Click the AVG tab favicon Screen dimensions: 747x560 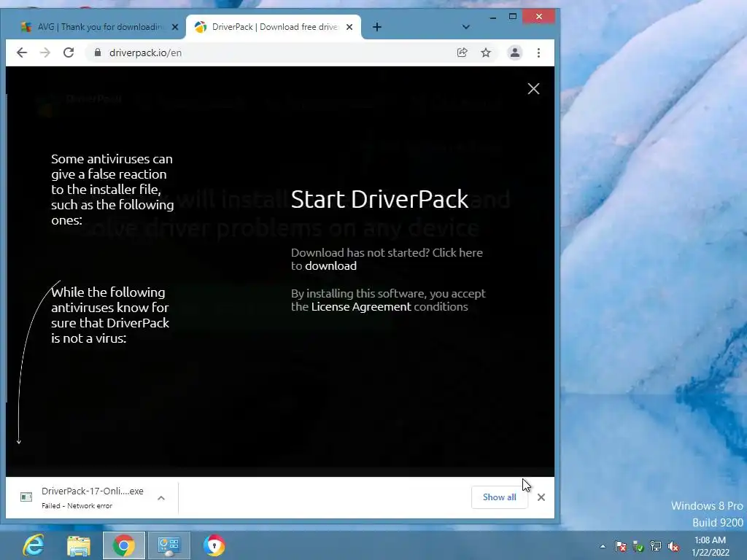click(x=27, y=27)
